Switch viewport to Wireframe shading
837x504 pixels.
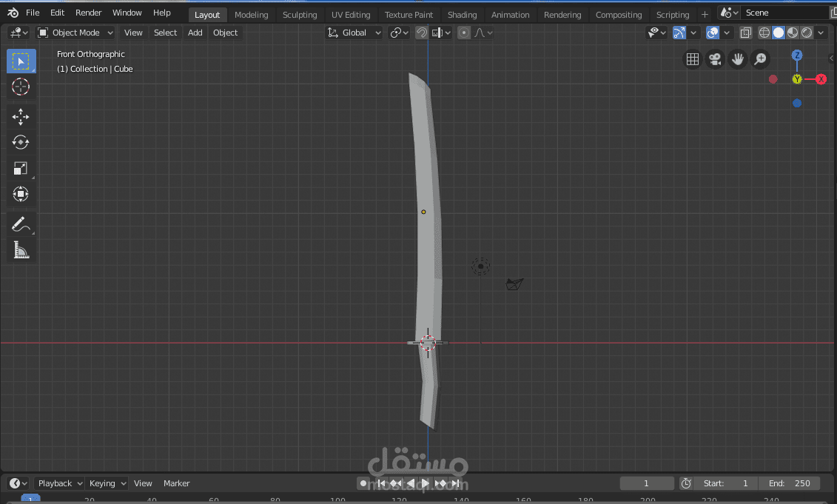(763, 33)
